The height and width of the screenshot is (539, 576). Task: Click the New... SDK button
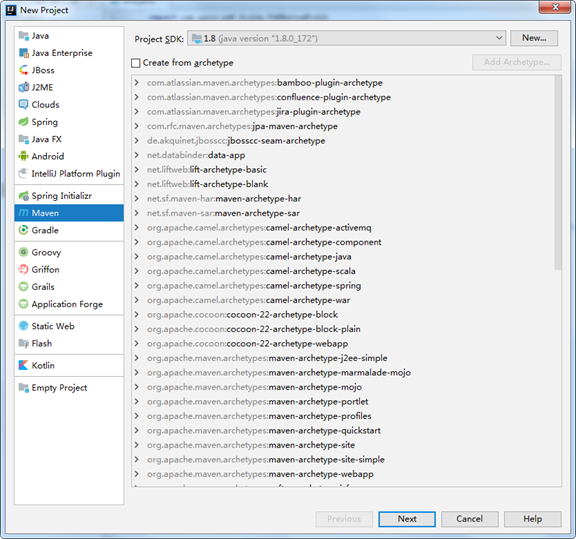tap(534, 38)
